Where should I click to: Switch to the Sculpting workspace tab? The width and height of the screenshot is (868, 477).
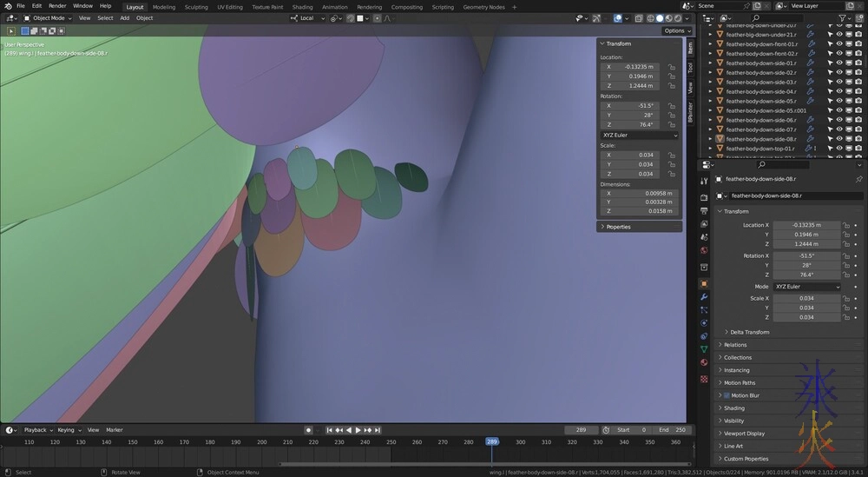[195, 7]
